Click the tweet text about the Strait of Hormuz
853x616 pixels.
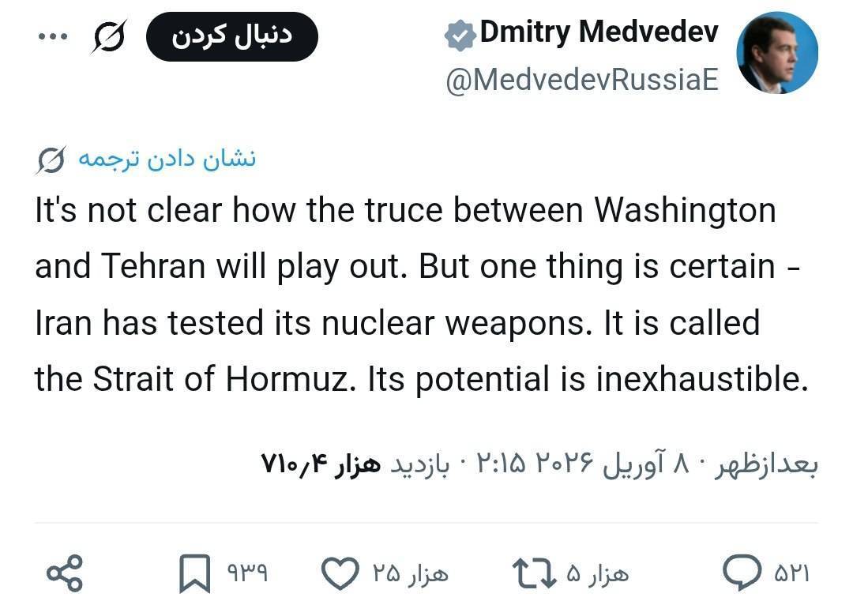point(419,295)
